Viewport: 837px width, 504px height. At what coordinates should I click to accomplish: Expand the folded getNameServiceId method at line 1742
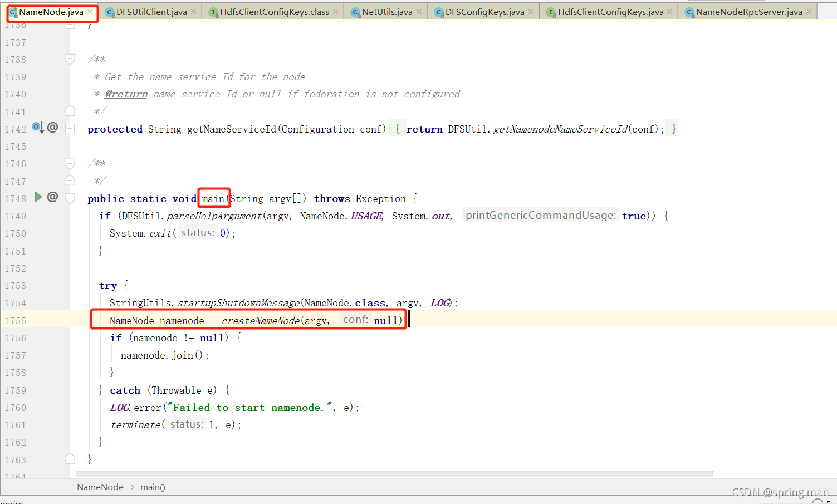70,129
